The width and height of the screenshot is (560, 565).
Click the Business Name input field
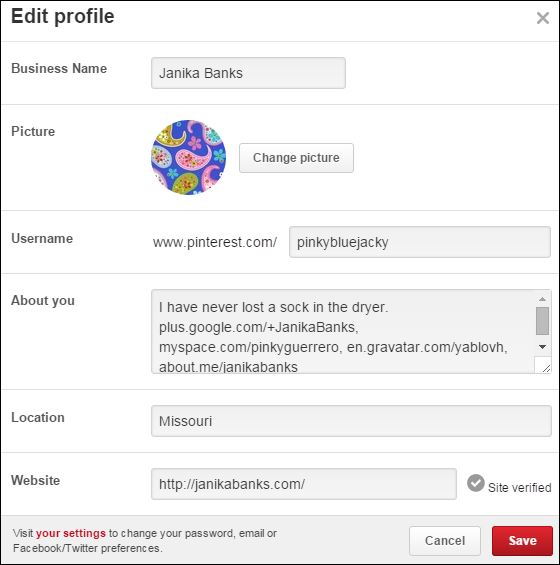click(248, 73)
